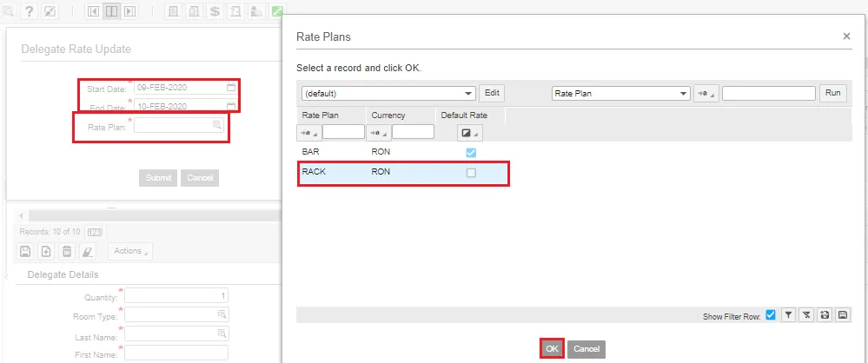
Task: Click the slashed brush icon in top toolbar
Action: click(50, 11)
